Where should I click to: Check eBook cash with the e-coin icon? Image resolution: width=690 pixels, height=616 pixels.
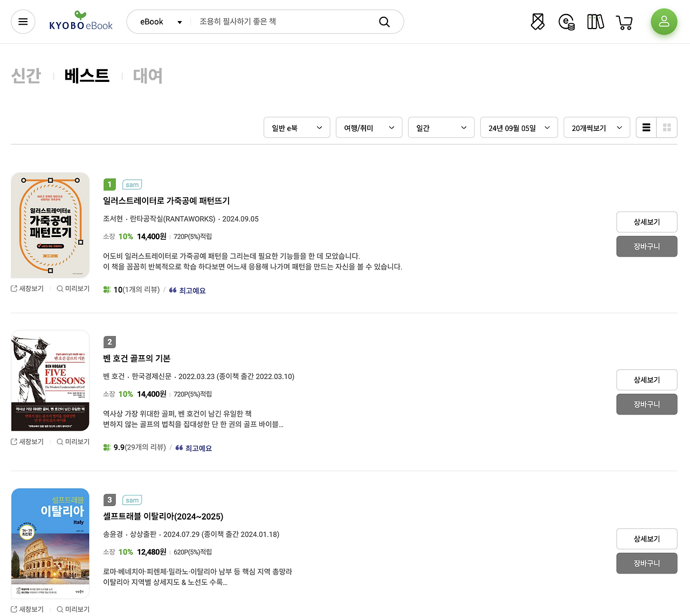coord(566,22)
